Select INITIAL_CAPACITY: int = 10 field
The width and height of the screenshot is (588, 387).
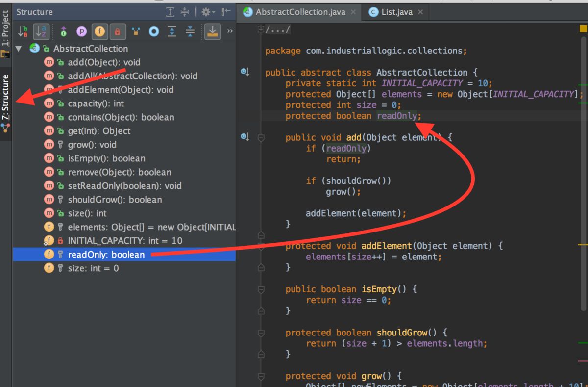(x=124, y=241)
